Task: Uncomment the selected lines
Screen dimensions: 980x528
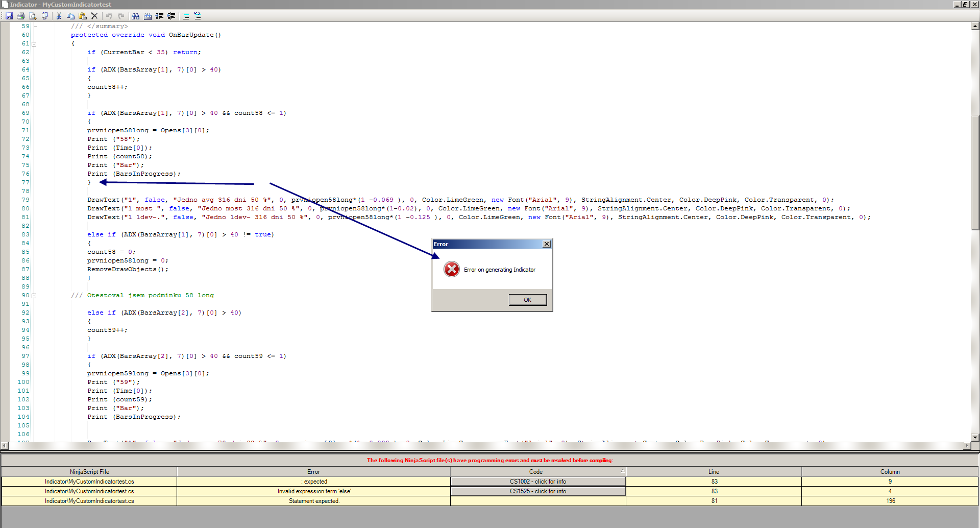Action: pyautogui.click(x=198, y=16)
